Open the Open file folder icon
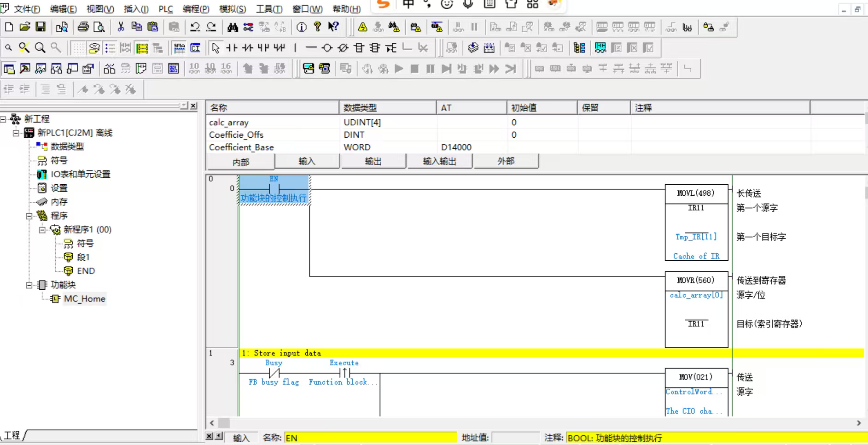868x445 pixels. (25, 27)
